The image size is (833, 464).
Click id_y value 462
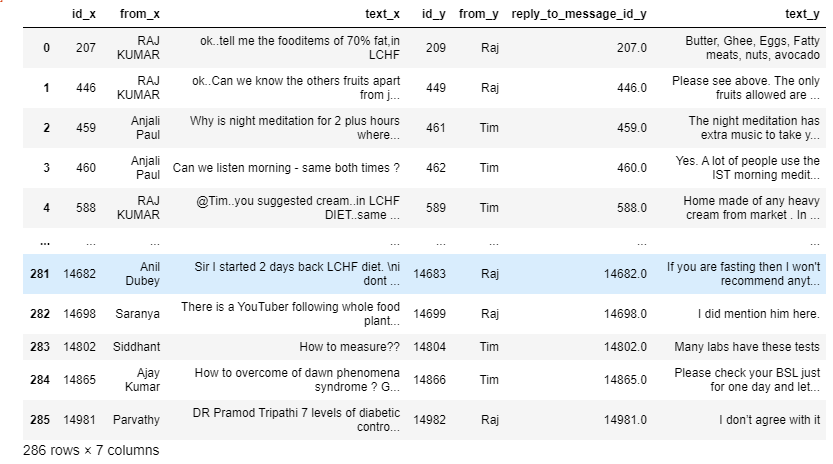(436, 167)
